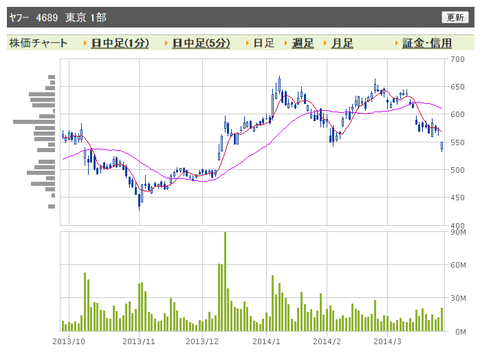The width and height of the screenshot is (480, 360).
Task: Click the 更新 refresh button
Action: (455, 17)
